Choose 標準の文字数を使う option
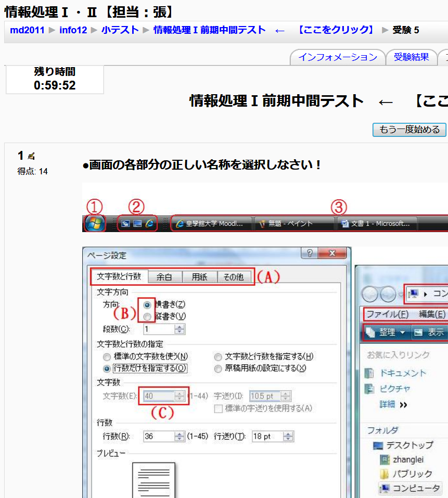The height and width of the screenshot is (498, 448). (107, 356)
